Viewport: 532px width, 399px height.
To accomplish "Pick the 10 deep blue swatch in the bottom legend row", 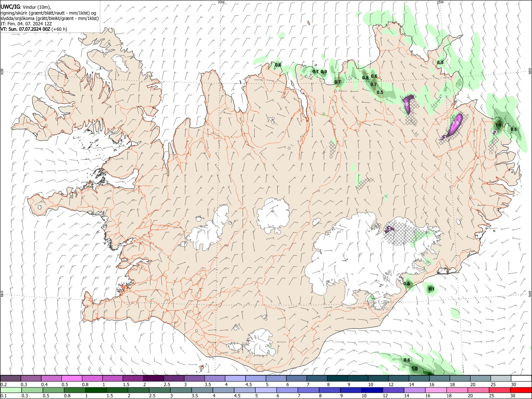I will tap(372, 390).
